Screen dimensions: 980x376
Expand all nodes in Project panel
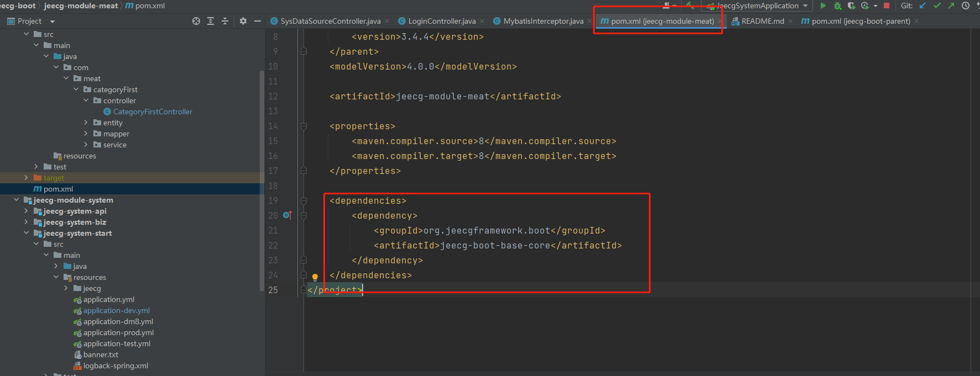coord(211,21)
